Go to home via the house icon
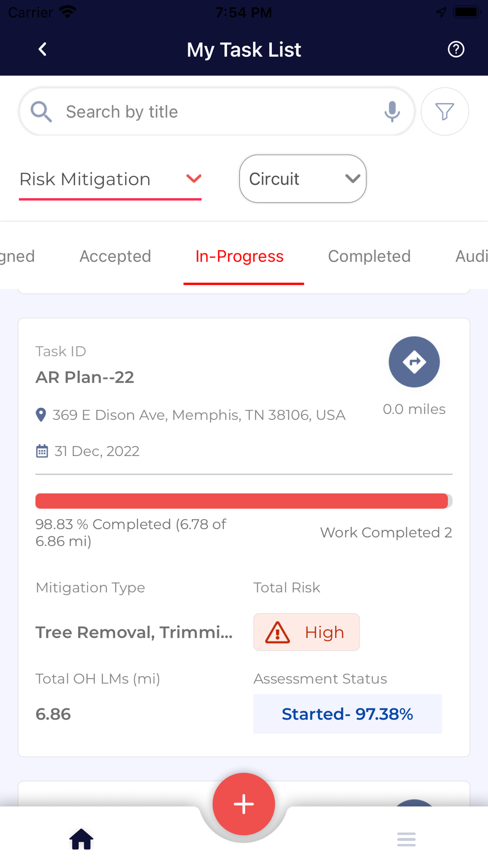This screenshot has width=488, height=868. coord(81,839)
